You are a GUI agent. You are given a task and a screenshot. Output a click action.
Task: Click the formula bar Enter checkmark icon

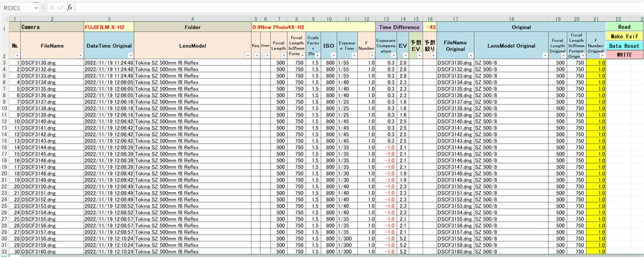[x=60, y=7]
